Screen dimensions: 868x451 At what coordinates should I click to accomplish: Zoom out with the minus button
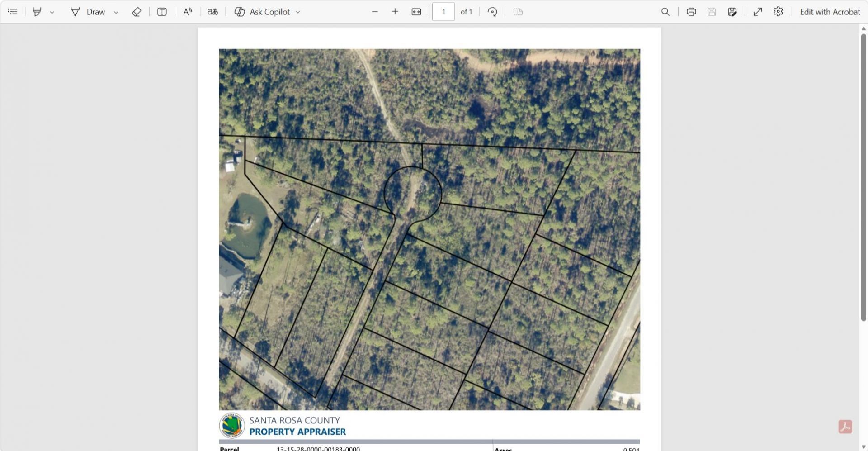[x=375, y=12]
